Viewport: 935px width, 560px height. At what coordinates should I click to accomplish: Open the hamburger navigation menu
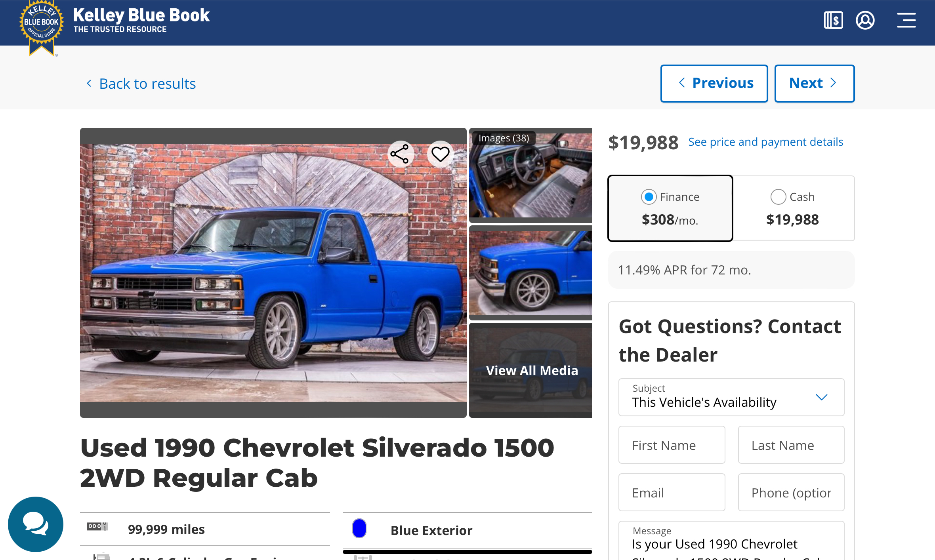point(906,20)
